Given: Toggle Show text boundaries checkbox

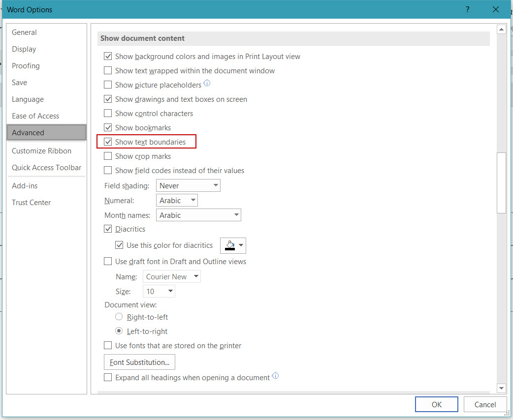Looking at the screenshot, I should pos(108,142).
